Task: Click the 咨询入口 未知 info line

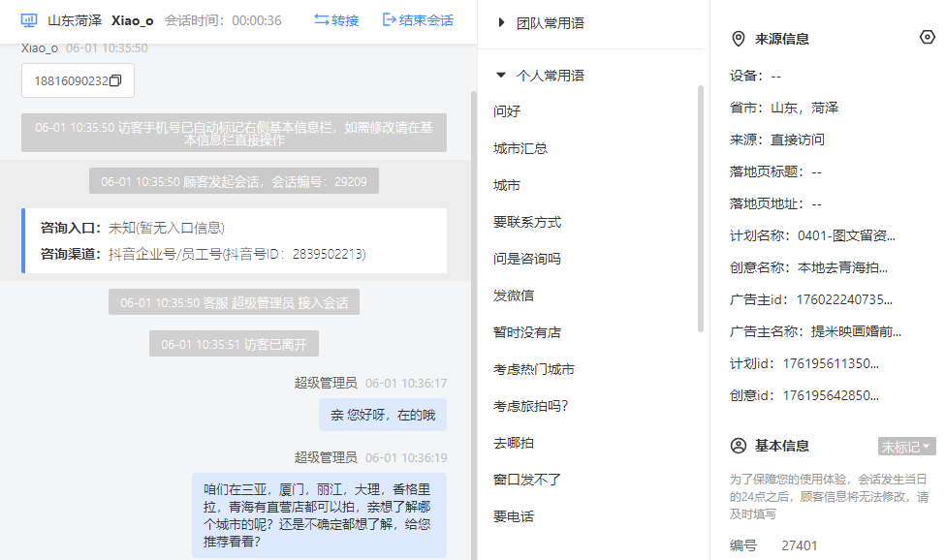Action: (x=133, y=228)
